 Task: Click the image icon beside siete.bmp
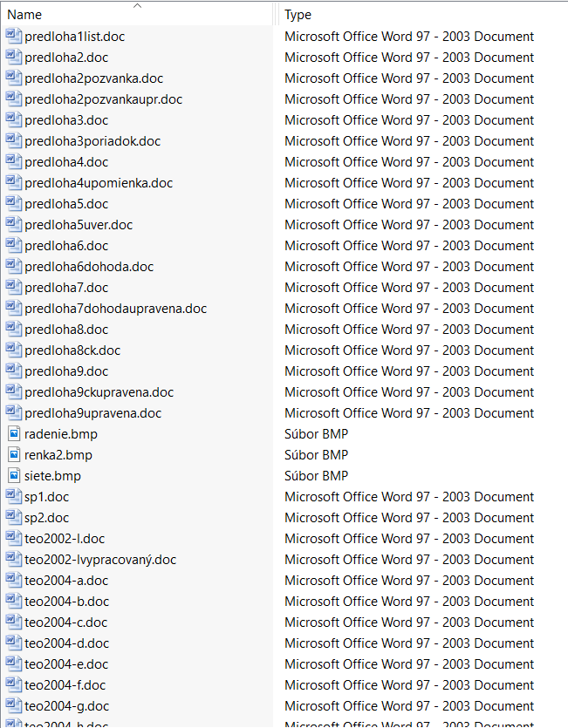(15, 475)
